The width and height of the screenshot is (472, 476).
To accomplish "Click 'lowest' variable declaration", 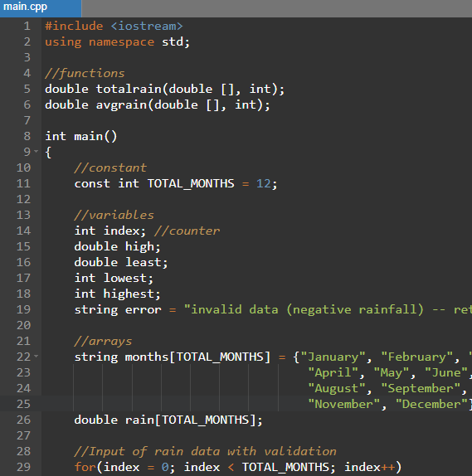I will point(125,278).
